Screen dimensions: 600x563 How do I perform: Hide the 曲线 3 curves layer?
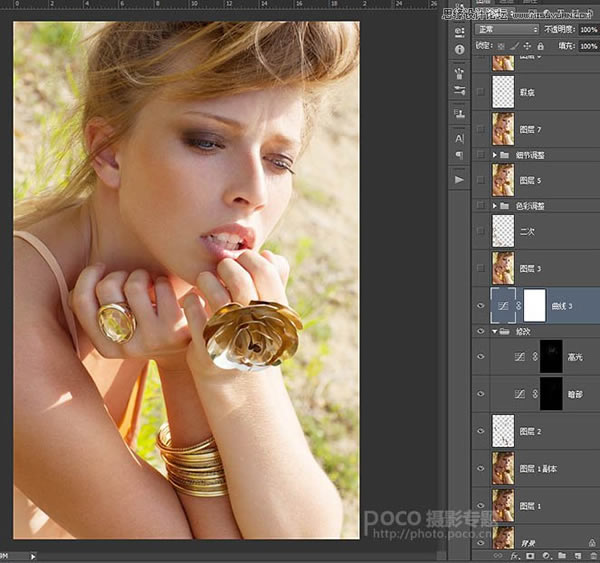tap(481, 306)
